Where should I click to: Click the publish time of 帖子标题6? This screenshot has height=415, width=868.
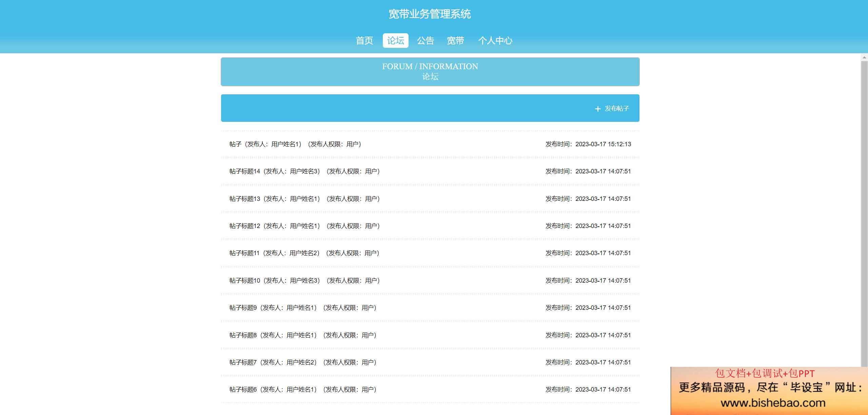point(588,390)
